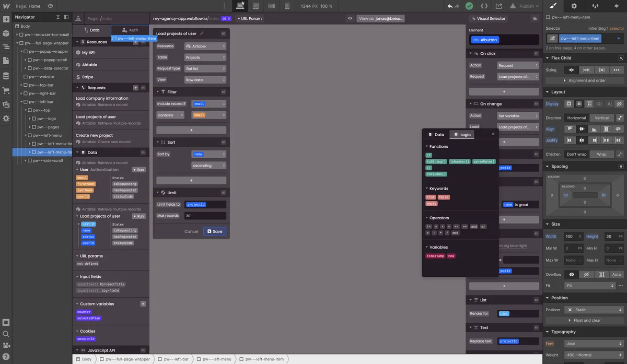Set children to Wrap

tap(602, 154)
